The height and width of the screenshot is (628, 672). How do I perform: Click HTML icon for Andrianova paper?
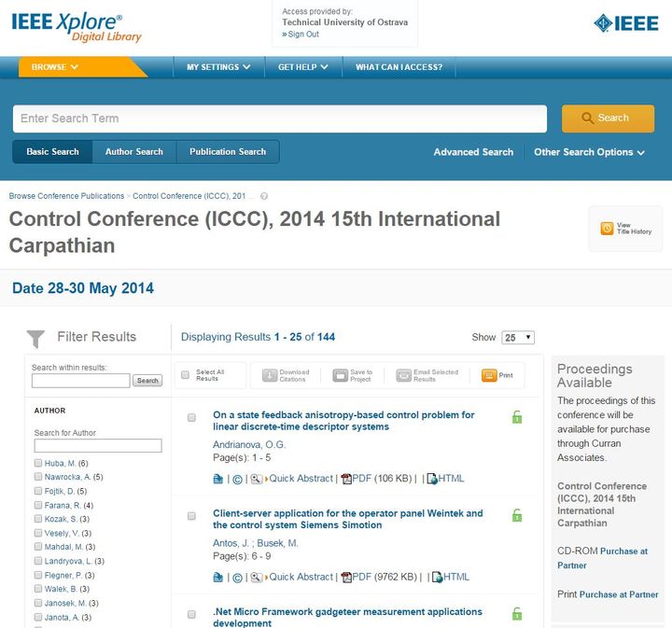coord(432,479)
